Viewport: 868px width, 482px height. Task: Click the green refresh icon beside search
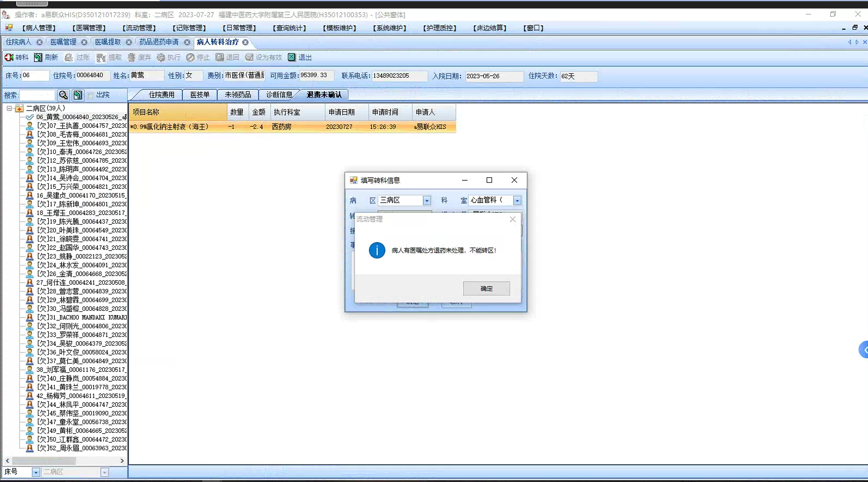click(x=78, y=95)
